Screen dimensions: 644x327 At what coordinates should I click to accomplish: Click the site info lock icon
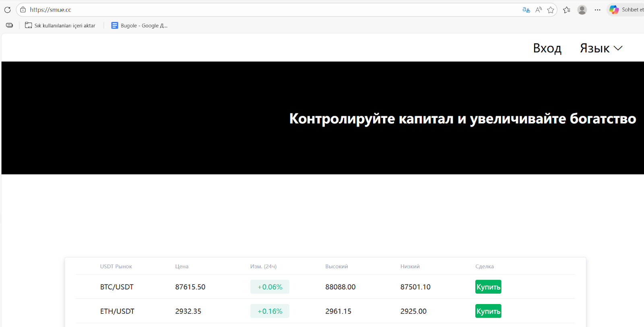[23, 10]
